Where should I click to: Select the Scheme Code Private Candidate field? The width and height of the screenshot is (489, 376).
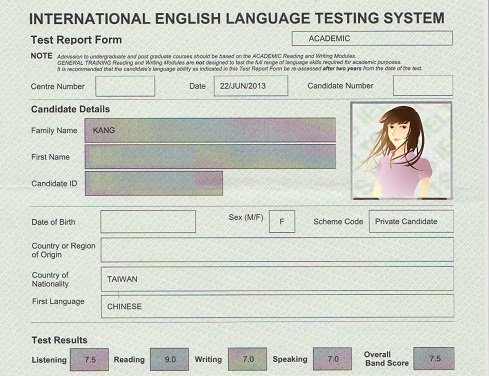coord(411,221)
